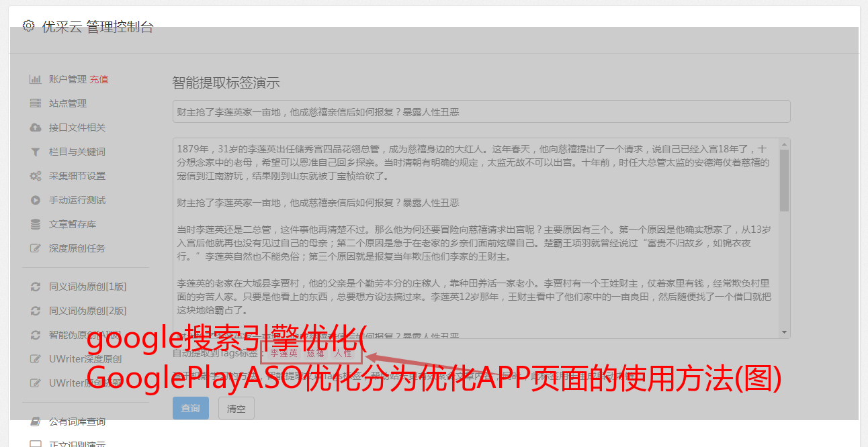Open the 充值 recharge link
Image resolution: width=868 pixels, height=447 pixels.
pyautogui.click(x=99, y=79)
